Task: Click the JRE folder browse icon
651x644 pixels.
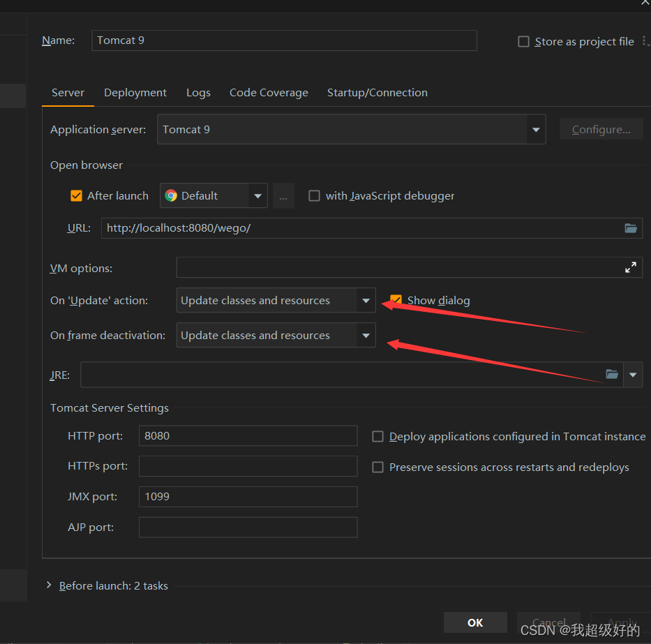Action: (x=612, y=374)
